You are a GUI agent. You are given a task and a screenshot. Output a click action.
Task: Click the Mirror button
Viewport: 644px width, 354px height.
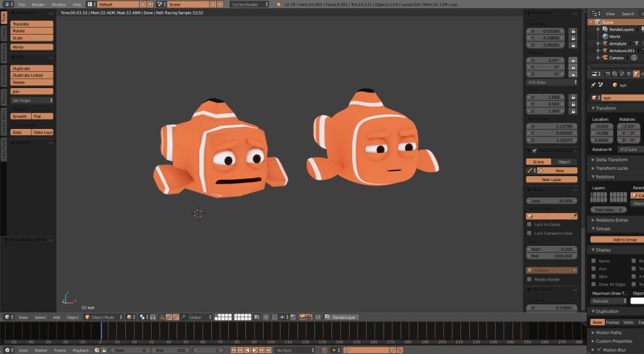pos(31,47)
